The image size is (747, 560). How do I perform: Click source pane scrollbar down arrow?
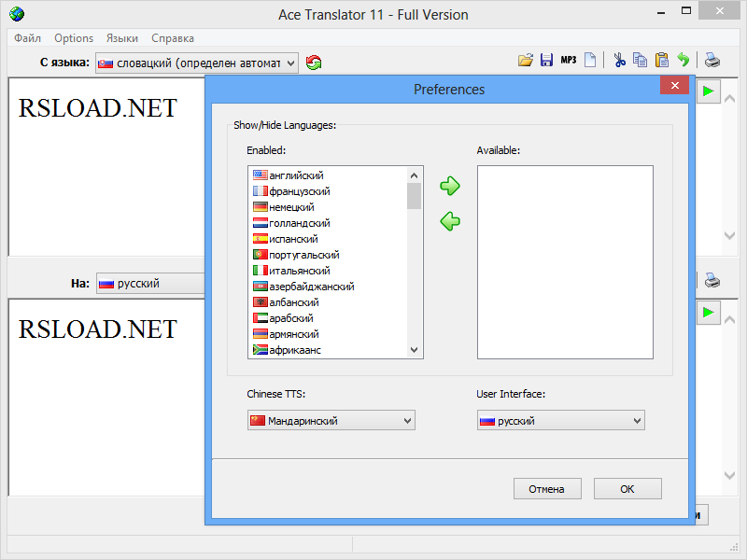tap(729, 235)
